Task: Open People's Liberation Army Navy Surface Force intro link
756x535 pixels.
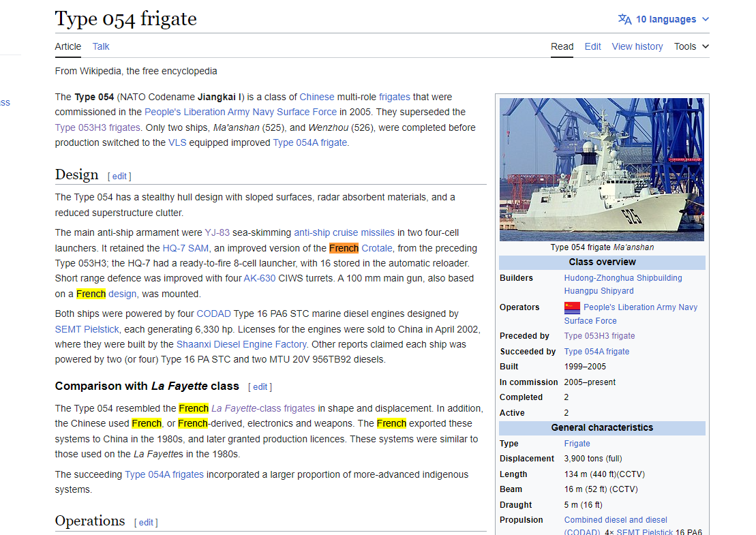Action: tap(241, 112)
